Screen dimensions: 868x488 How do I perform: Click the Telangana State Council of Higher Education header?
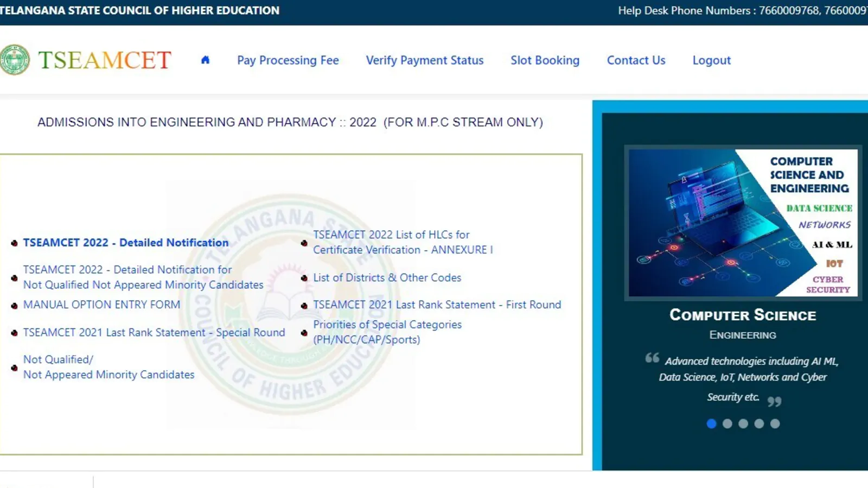[139, 10]
